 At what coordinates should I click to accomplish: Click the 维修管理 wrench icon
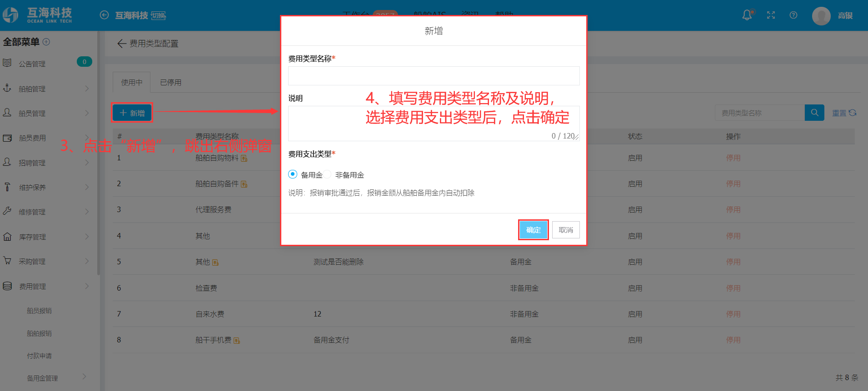pos(7,211)
